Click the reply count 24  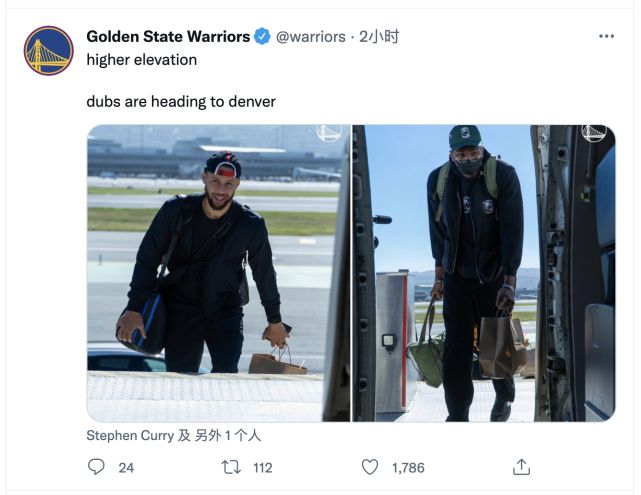click(x=126, y=467)
